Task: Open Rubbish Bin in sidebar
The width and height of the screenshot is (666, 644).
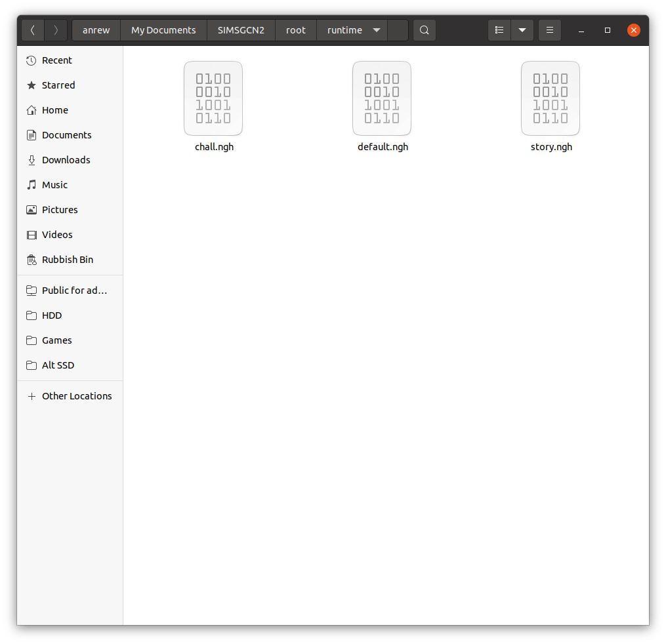Action: pyautogui.click(x=68, y=260)
